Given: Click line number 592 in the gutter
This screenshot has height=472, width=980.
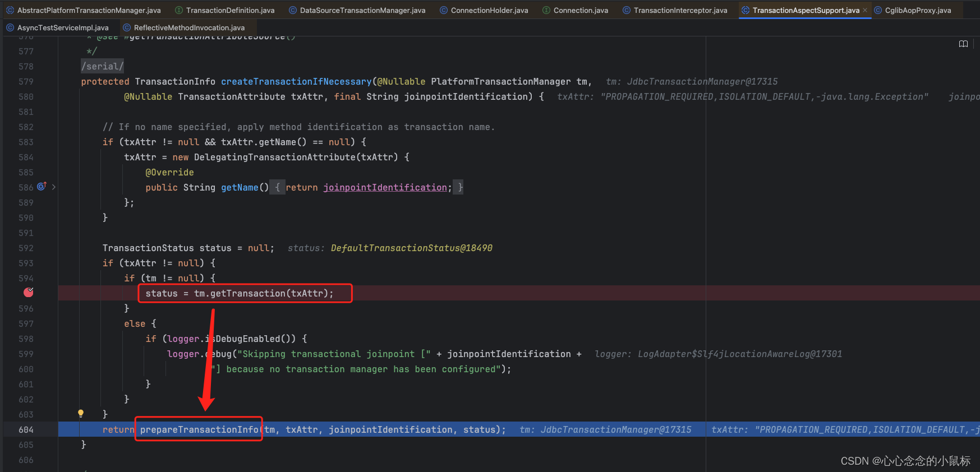Looking at the screenshot, I should [x=26, y=248].
